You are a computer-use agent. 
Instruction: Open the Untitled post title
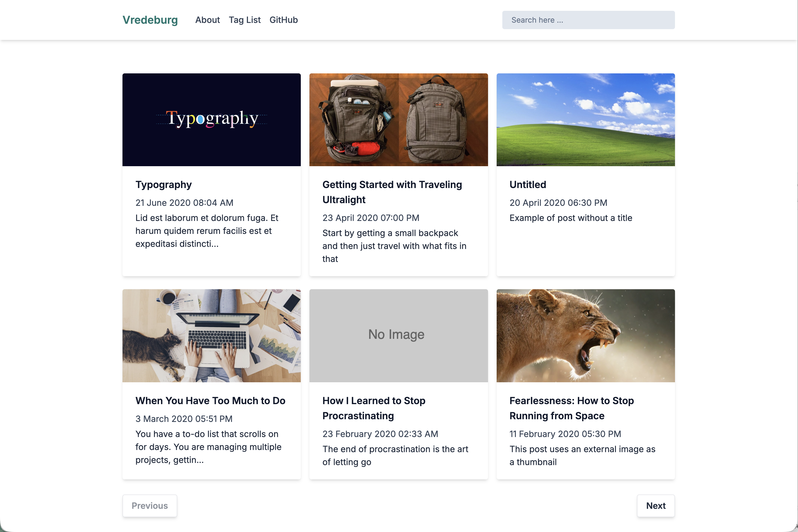click(528, 185)
